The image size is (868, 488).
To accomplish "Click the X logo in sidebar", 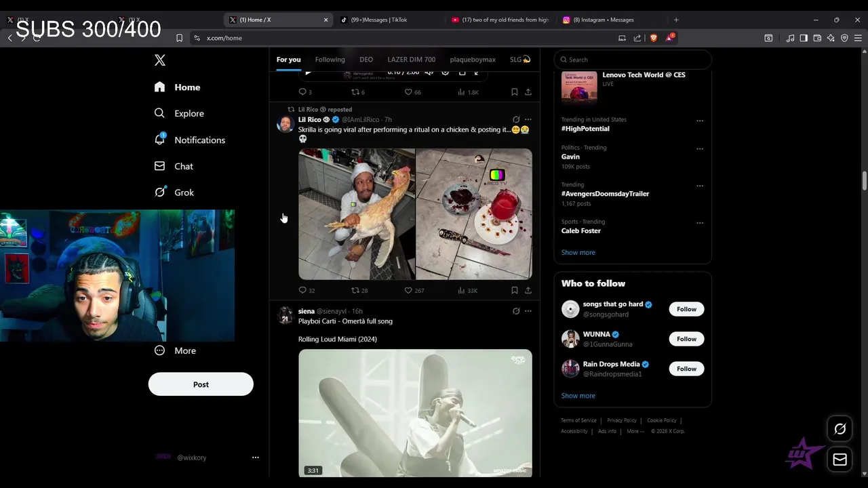I will [160, 60].
